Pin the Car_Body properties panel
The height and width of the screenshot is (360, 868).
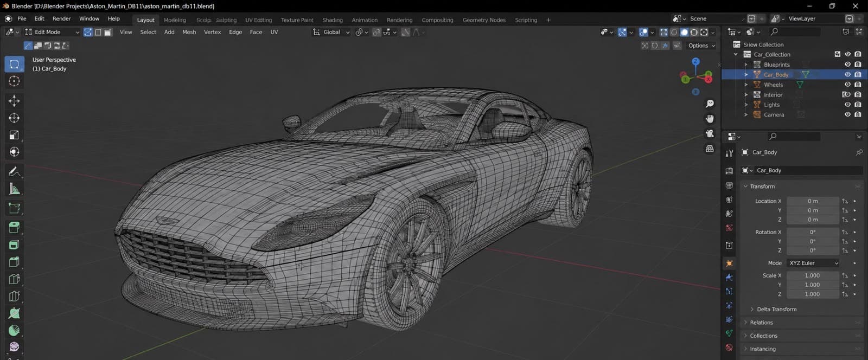point(859,152)
